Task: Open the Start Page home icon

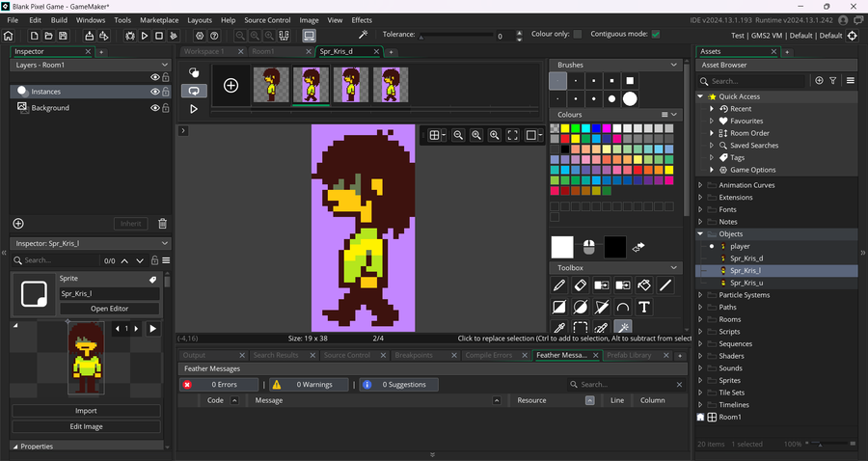Action: [9, 36]
